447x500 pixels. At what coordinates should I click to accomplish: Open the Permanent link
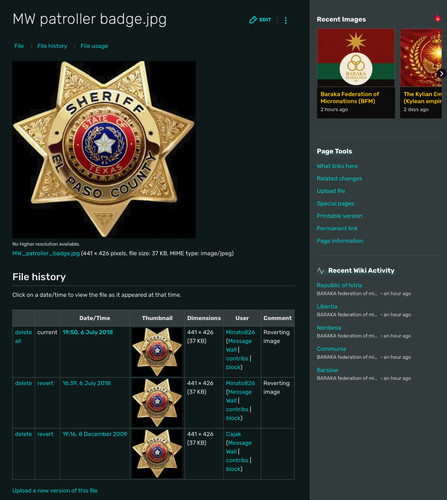[337, 228]
